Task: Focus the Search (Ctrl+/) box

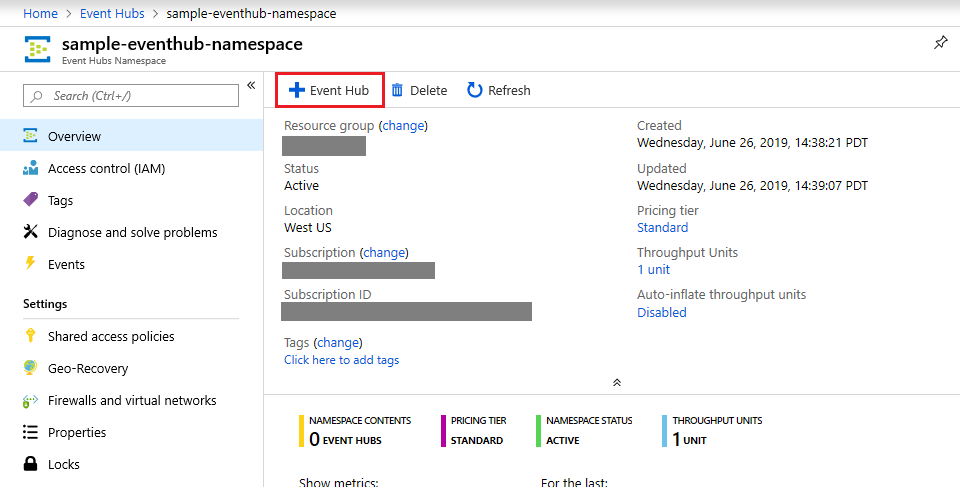Action: [131, 96]
